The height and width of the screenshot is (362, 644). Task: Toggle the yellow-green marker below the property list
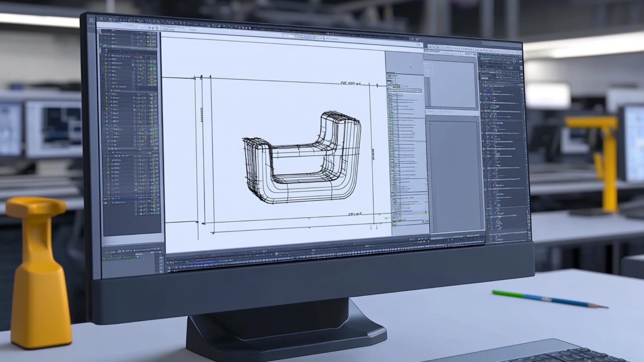coord(386,218)
